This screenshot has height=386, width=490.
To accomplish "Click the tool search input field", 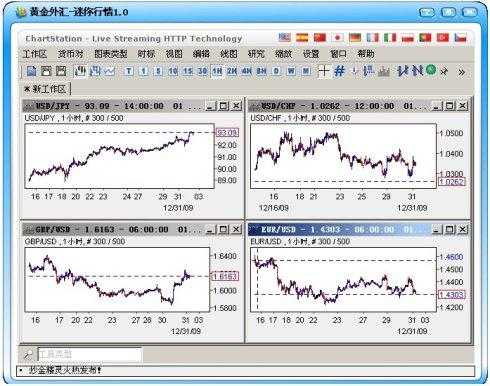I will [x=90, y=354].
